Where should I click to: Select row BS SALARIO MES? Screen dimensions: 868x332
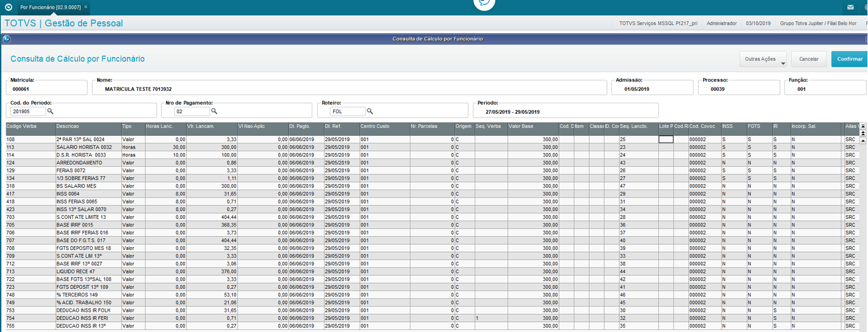(432, 186)
